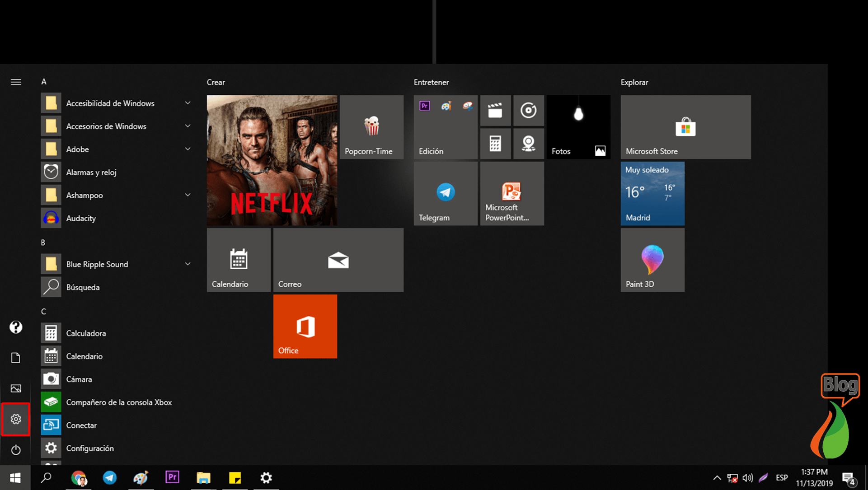Open the volume tray icon
This screenshot has height=490, width=868.
748,478
